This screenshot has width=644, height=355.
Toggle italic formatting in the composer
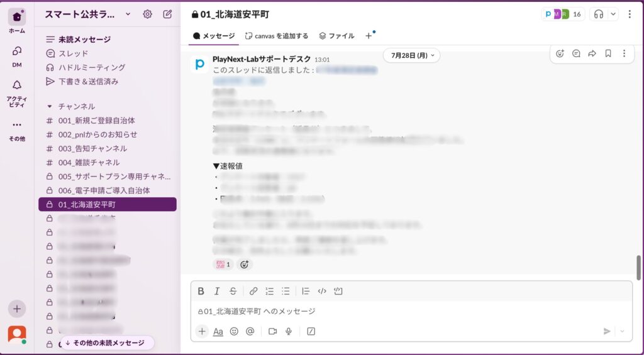point(217,291)
